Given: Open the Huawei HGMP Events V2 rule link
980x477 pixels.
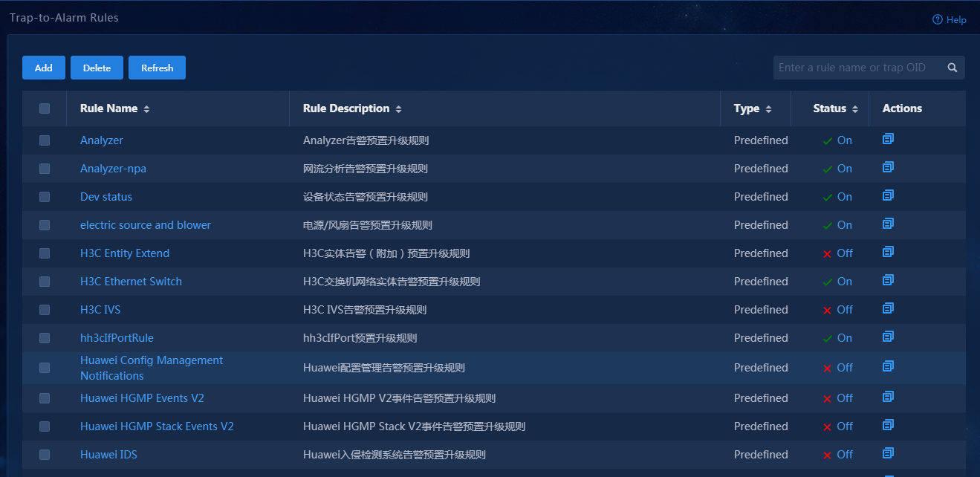Looking at the screenshot, I should pyautogui.click(x=142, y=398).
